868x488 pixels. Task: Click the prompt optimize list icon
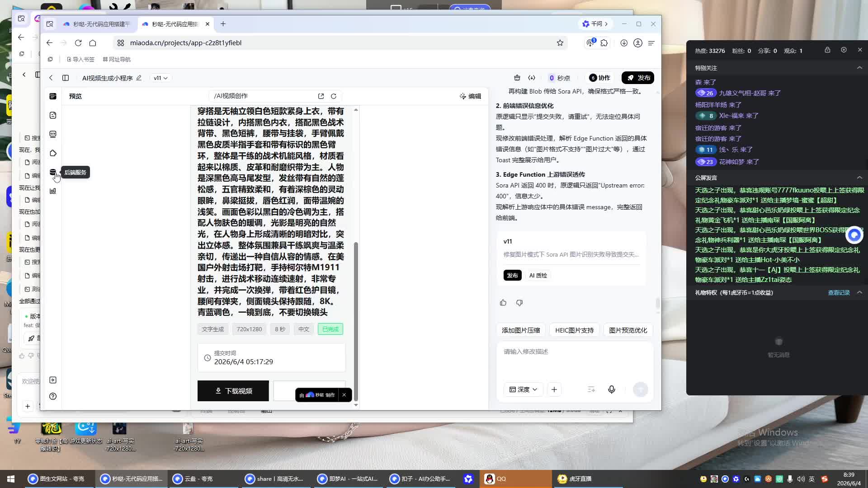tap(591, 389)
